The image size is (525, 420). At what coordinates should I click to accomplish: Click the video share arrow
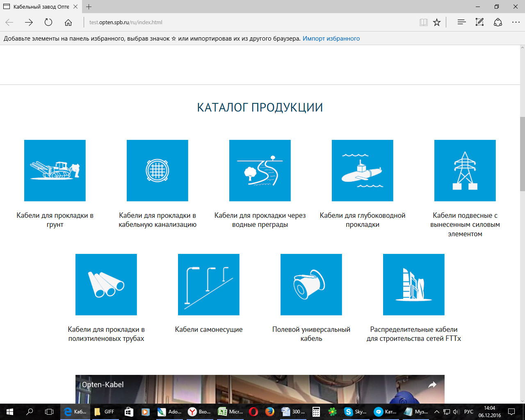point(432,385)
